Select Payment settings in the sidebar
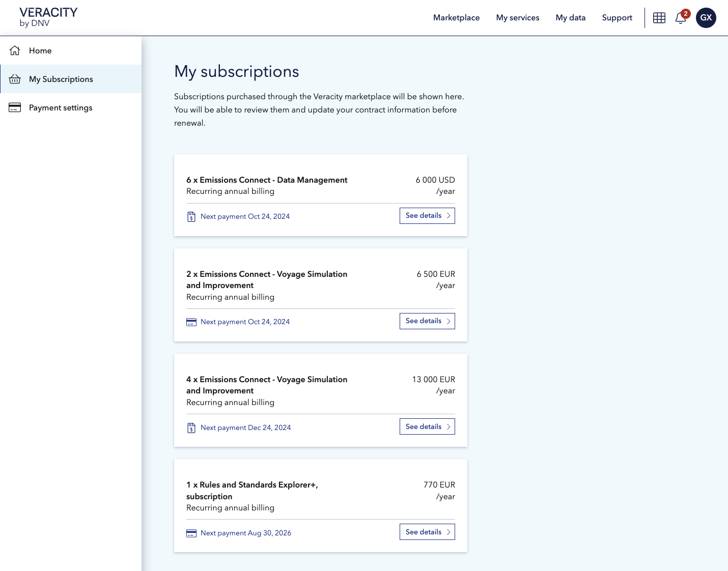Image resolution: width=728 pixels, height=571 pixels. point(61,107)
